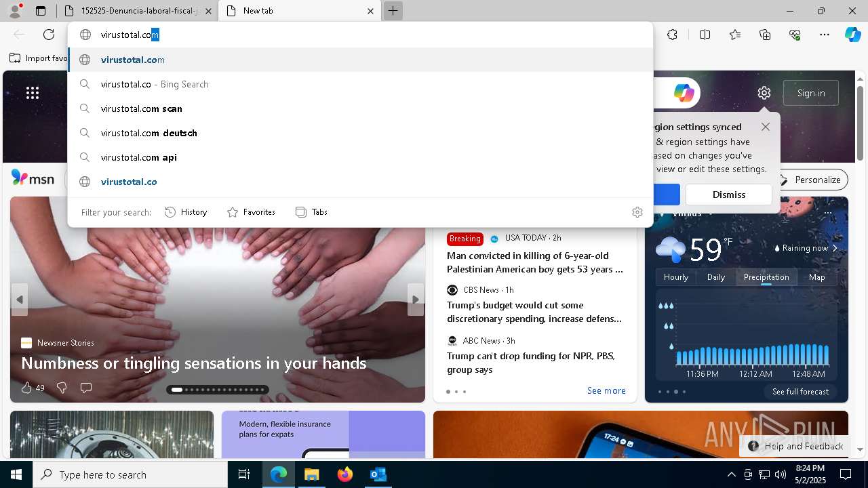Open the Split screen icon
The width and height of the screenshot is (868, 488).
(705, 35)
